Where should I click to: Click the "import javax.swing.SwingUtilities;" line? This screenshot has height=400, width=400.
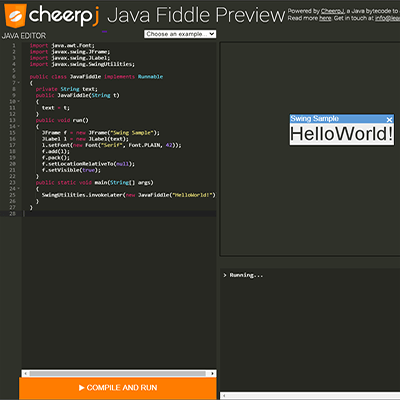[82, 64]
